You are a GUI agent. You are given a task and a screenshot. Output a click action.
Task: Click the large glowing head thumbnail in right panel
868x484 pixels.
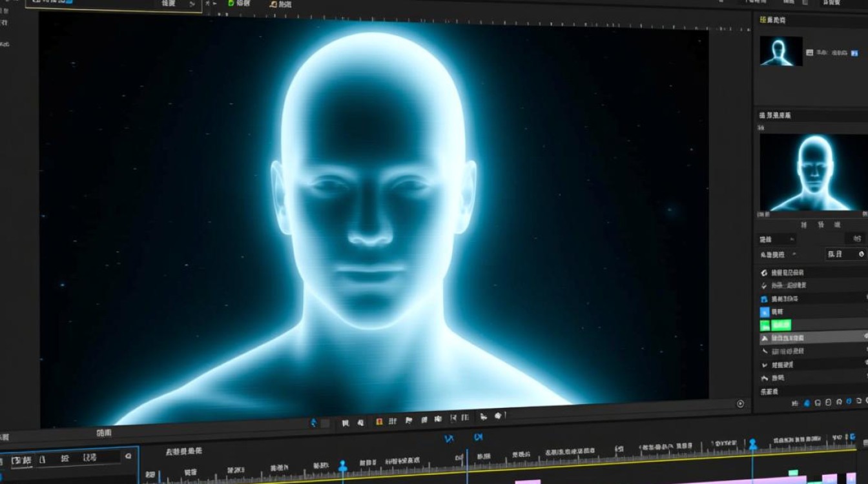812,173
